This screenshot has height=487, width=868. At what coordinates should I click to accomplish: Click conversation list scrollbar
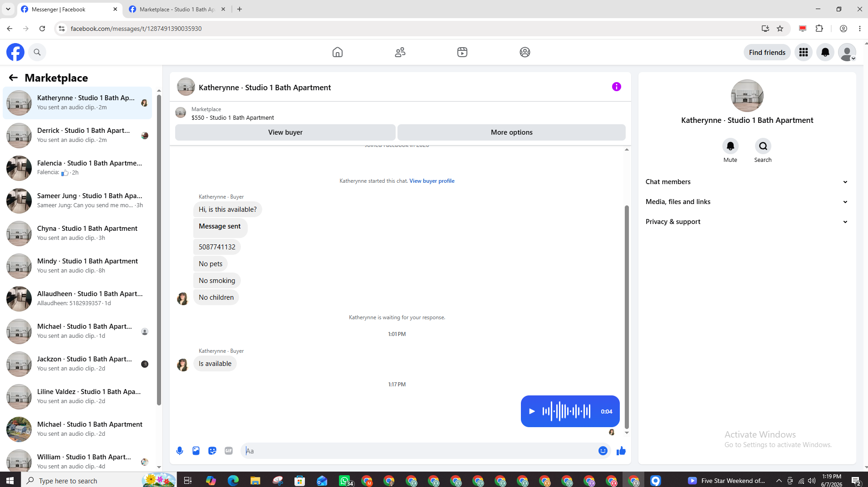pos(159,249)
